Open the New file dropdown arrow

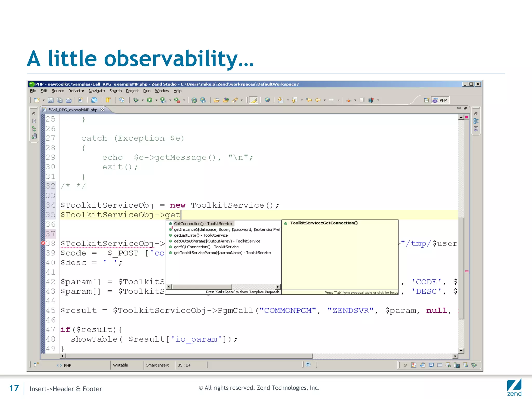coord(43,100)
